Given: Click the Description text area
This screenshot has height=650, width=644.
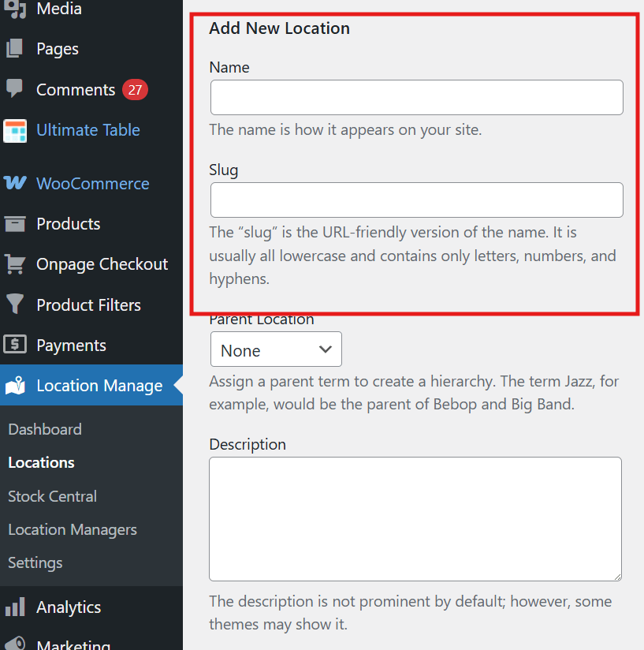Looking at the screenshot, I should pyautogui.click(x=415, y=518).
